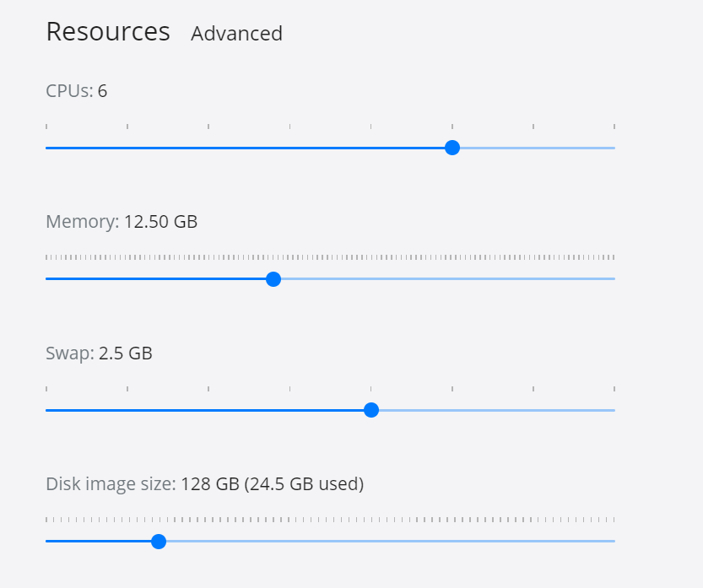Click the unfilled light-blue part of Swap slider
Screen dimensions: 703x588
(x=498, y=410)
